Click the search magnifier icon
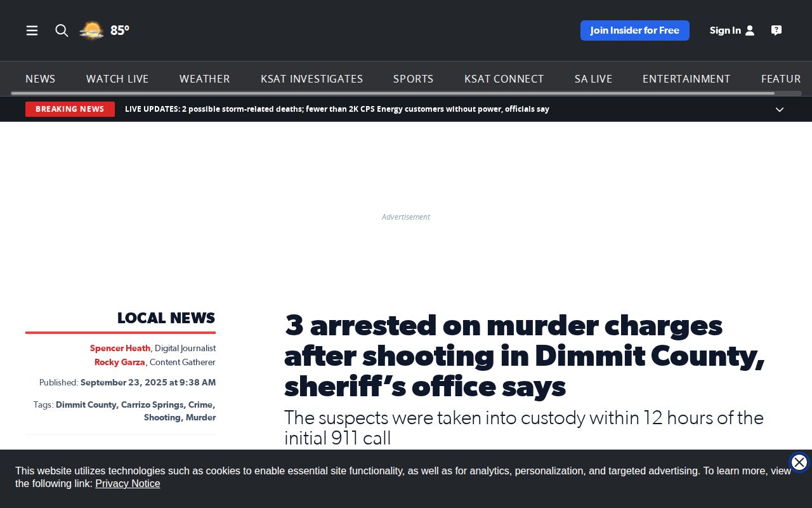Screen dimensions: 812x508 coord(62,30)
